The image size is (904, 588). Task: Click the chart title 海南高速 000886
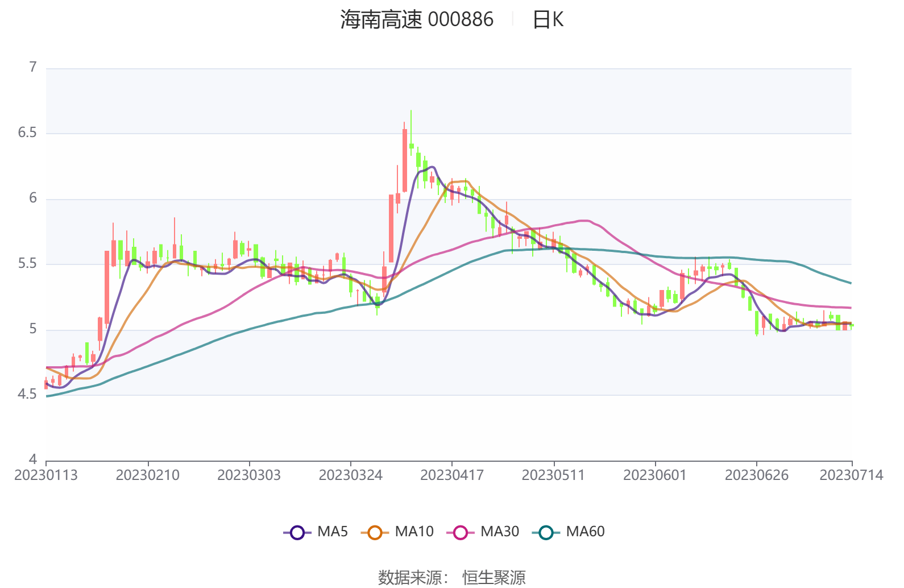(417, 20)
